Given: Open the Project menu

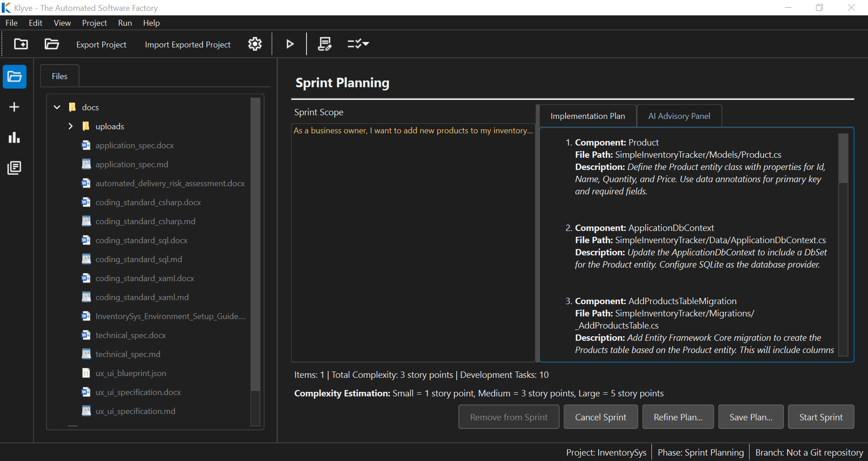Looking at the screenshot, I should click(x=94, y=23).
